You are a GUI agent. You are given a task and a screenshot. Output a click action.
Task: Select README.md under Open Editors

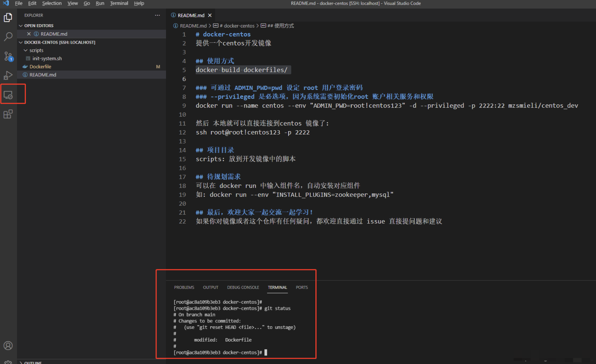tap(54, 34)
